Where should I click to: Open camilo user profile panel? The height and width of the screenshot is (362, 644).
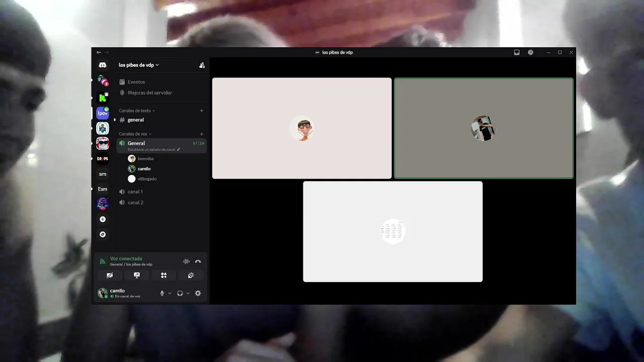[126, 293]
